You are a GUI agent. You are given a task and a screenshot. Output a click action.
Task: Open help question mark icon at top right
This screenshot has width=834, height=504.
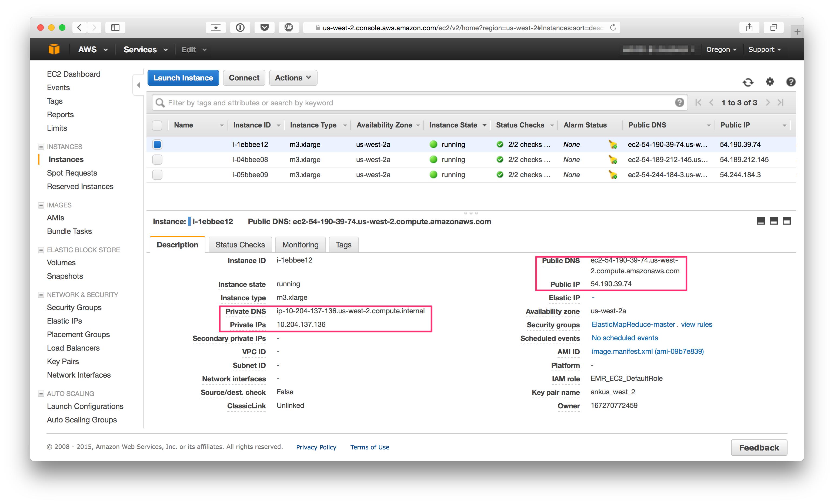coord(791,82)
